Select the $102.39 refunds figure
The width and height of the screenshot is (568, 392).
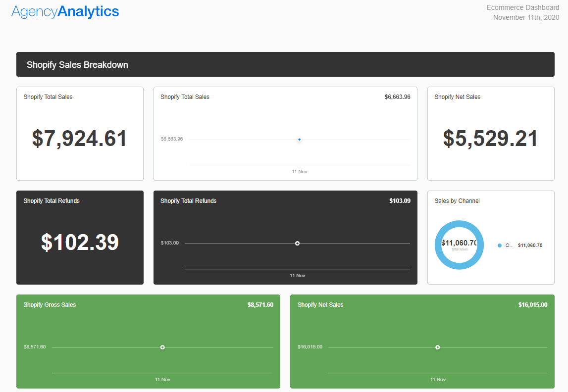[x=80, y=242]
